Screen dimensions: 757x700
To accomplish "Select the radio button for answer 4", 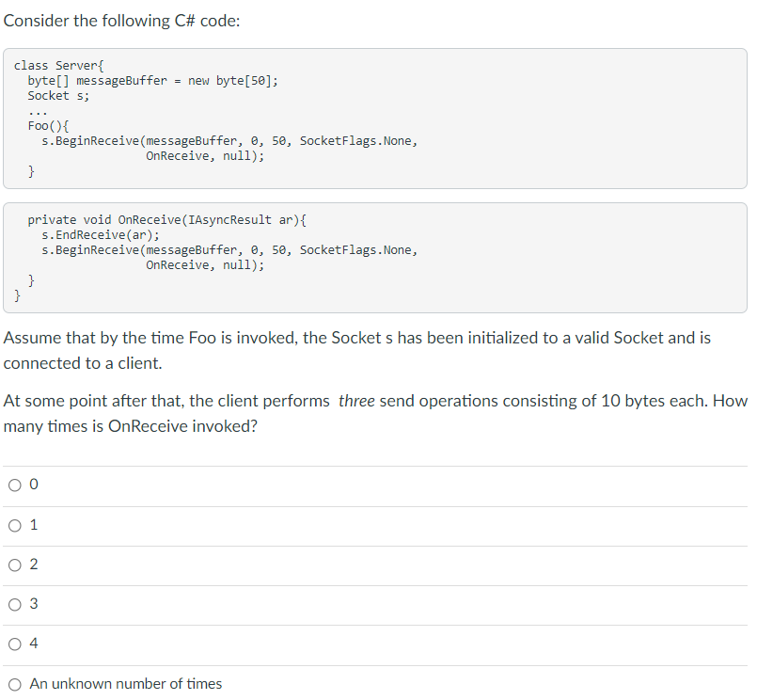I will point(15,644).
